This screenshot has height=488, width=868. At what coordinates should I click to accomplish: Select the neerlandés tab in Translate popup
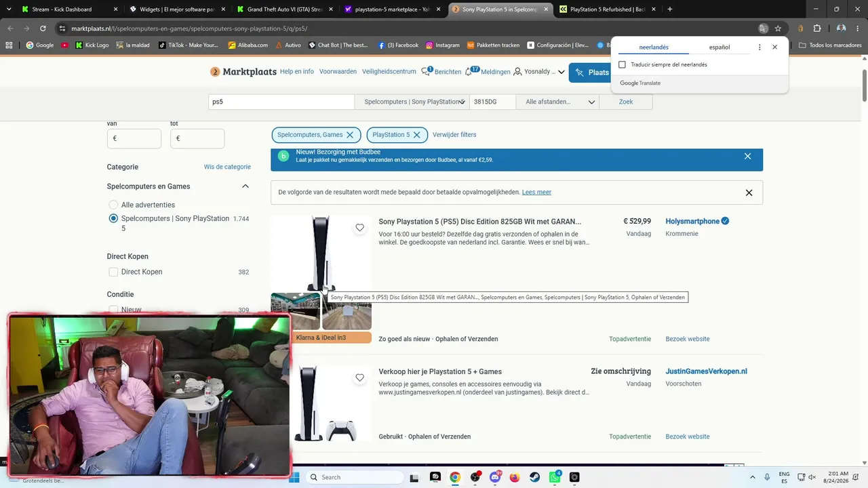tap(654, 47)
